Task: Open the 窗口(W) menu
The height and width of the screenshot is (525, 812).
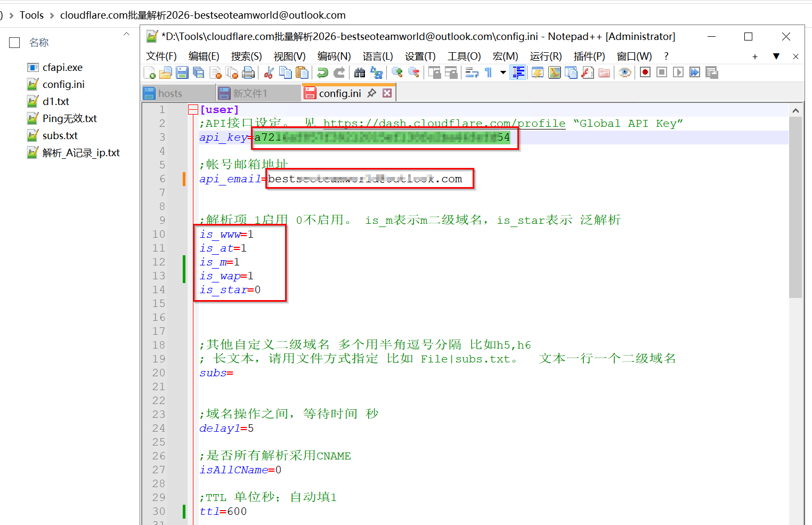Action: coord(634,56)
